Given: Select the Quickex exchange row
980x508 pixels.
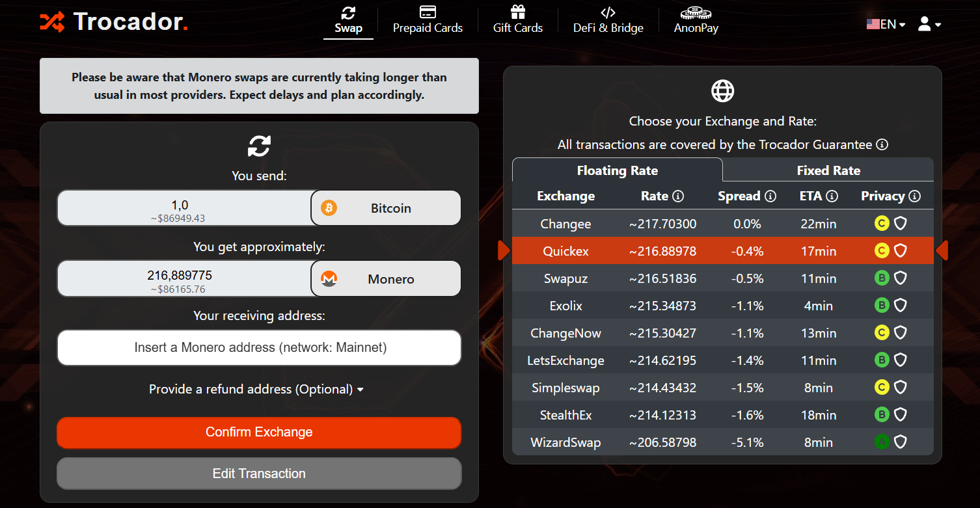Looking at the screenshot, I should (723, 251).
